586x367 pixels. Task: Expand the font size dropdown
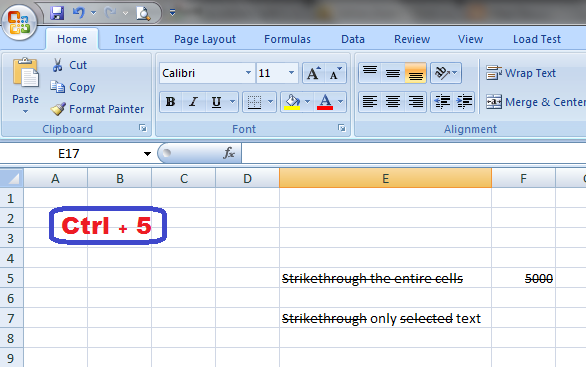(292, 73)
